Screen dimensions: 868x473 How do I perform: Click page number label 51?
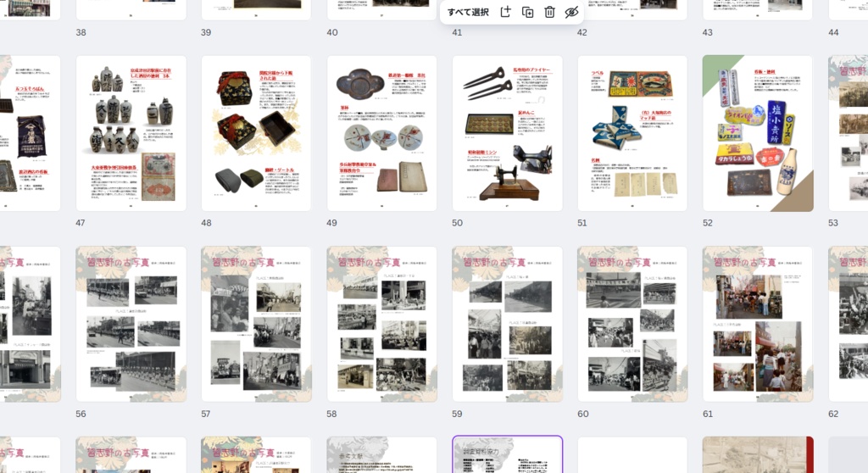click(581, 223)
